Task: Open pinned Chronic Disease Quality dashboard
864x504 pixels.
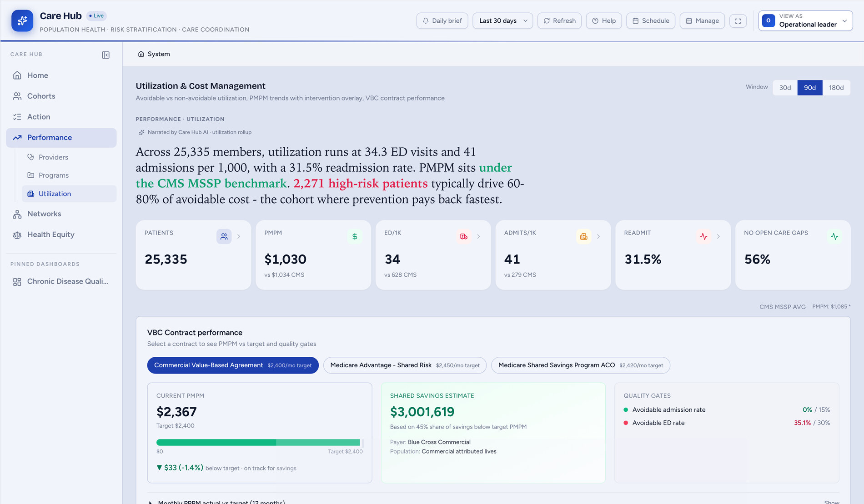Action: point(61,282)
